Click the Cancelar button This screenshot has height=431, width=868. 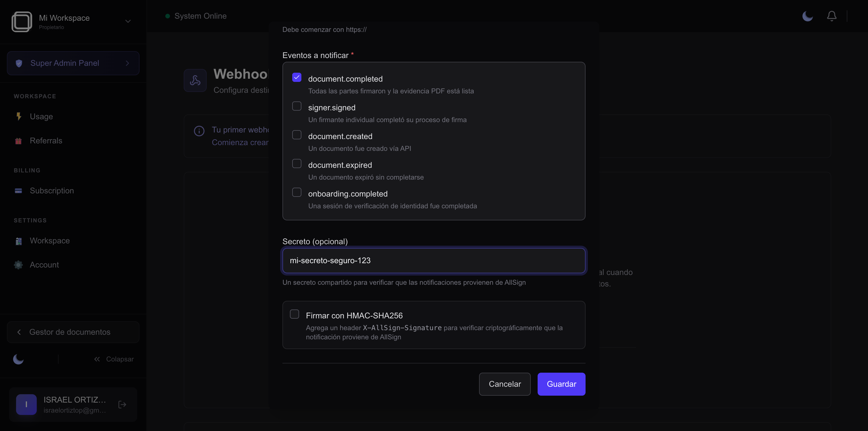point(504,384)
